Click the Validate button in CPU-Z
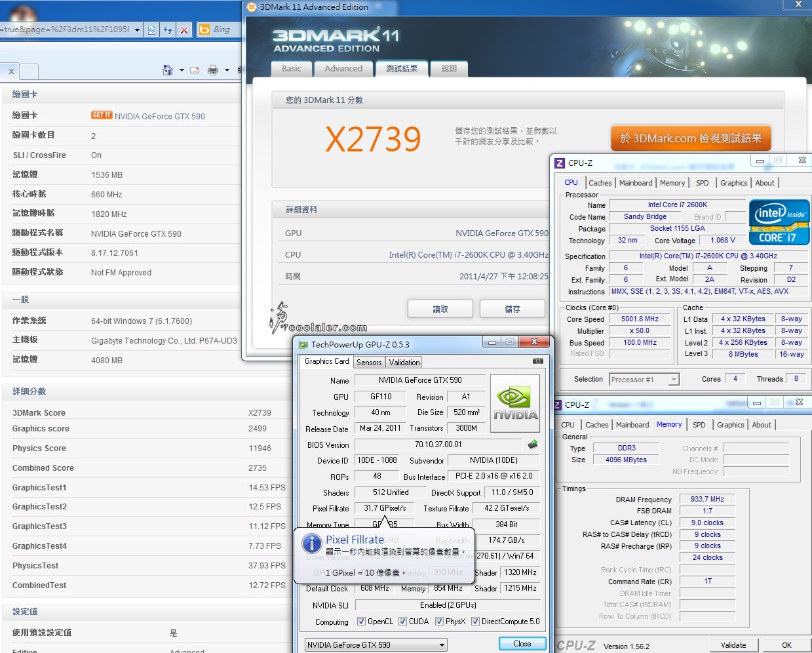812x653 pixels. (x=733, y=645)
